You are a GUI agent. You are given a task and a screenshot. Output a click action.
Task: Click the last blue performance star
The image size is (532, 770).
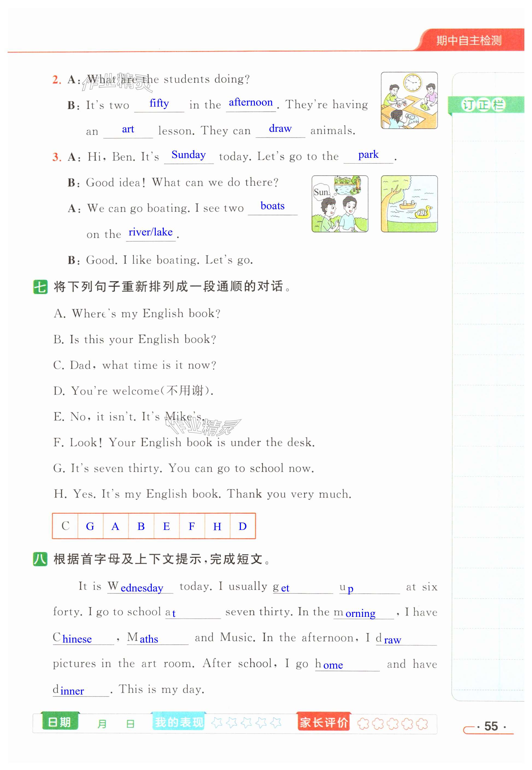click(276, 722)
